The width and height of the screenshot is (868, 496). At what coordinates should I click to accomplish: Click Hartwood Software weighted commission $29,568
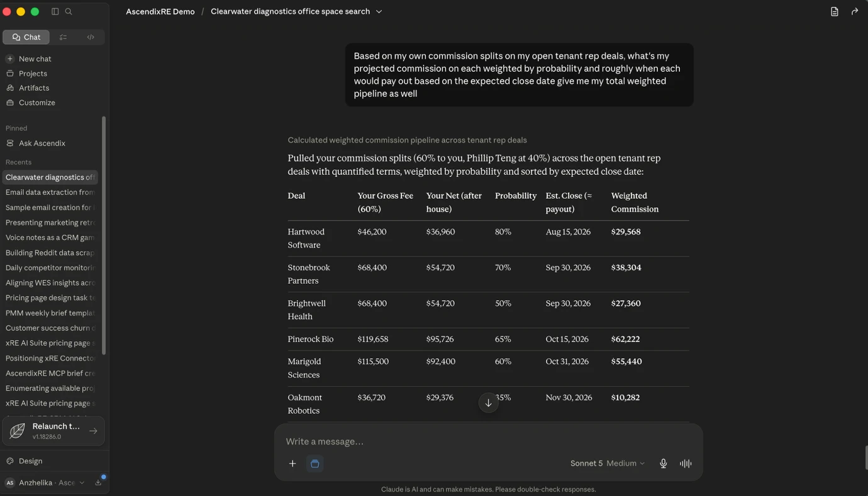[x=626, y=232]
